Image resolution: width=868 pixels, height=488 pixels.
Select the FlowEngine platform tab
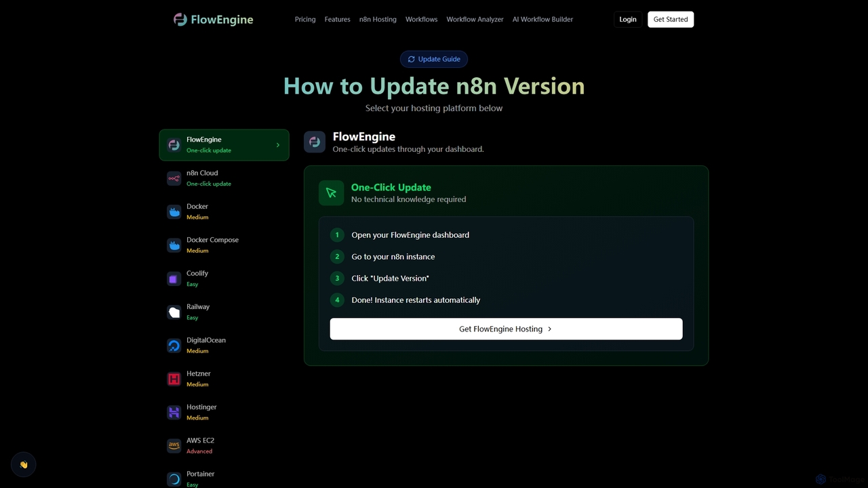(x=224, y=145)
